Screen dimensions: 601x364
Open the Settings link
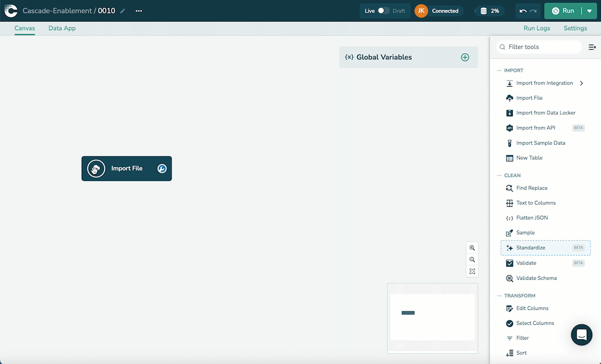[x=575, y=28]
